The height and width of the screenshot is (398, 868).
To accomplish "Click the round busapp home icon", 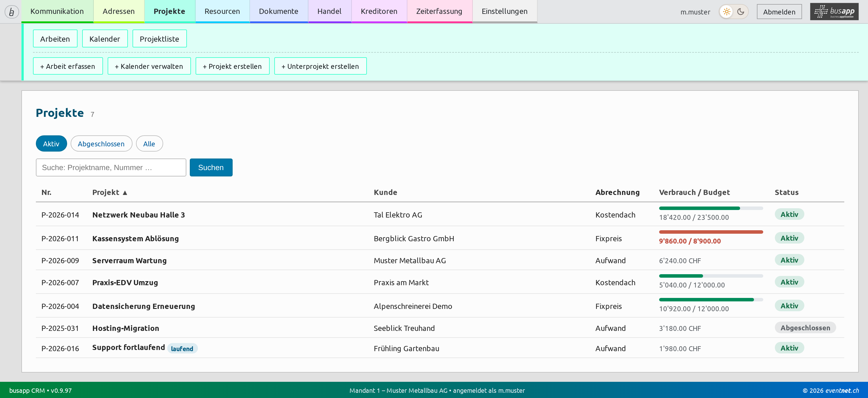I will 12,12.
